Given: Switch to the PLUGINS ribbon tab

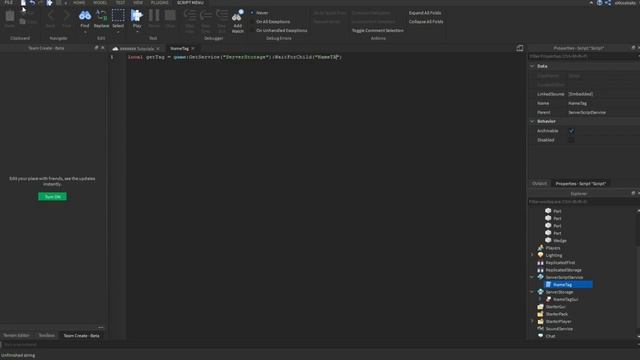Looking at the screenshot, I should point(160,2).
